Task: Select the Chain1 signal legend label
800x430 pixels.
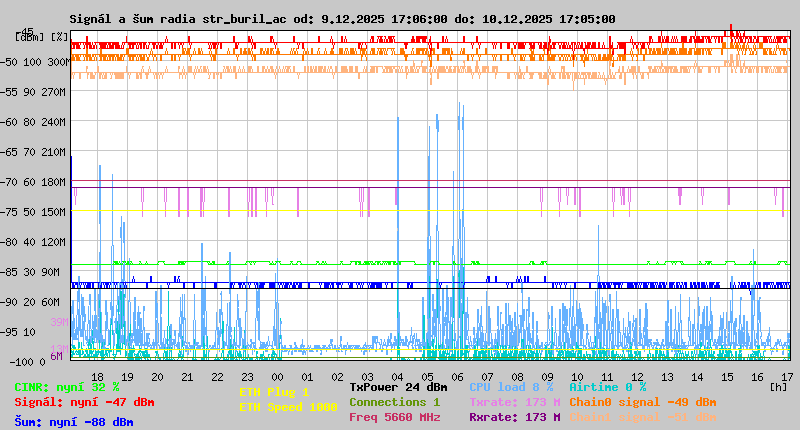Action: 642,417
